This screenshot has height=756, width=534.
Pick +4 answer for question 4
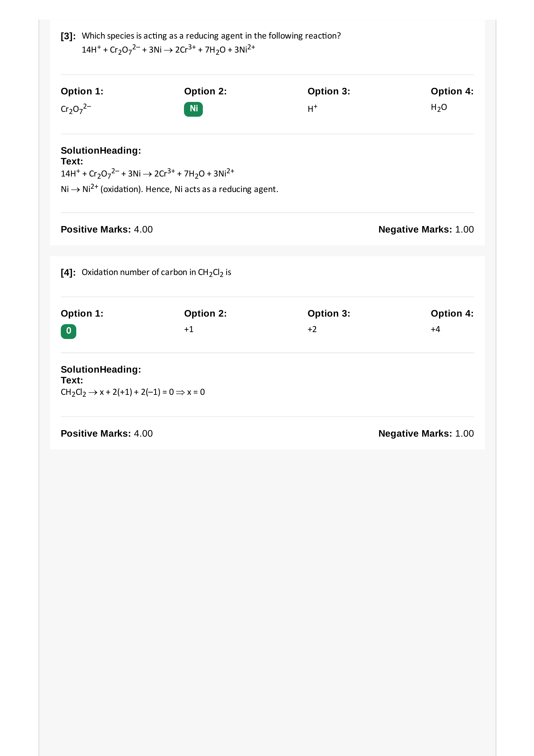coord(435,329)
